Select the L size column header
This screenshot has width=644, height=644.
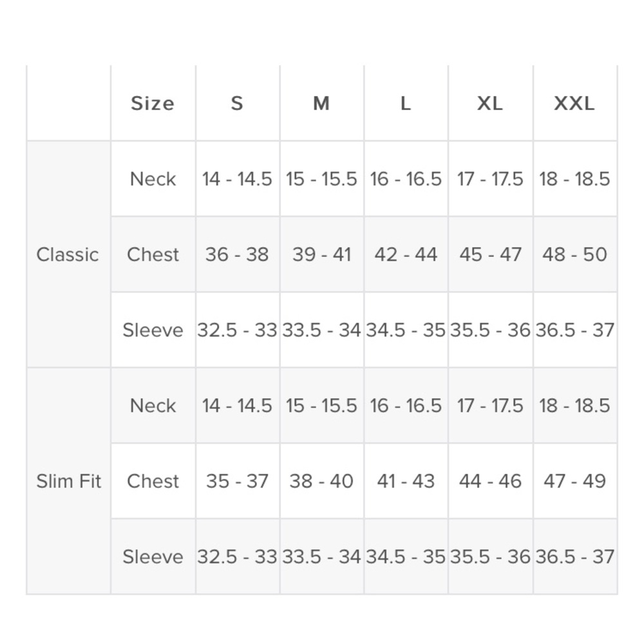point(405,103)
